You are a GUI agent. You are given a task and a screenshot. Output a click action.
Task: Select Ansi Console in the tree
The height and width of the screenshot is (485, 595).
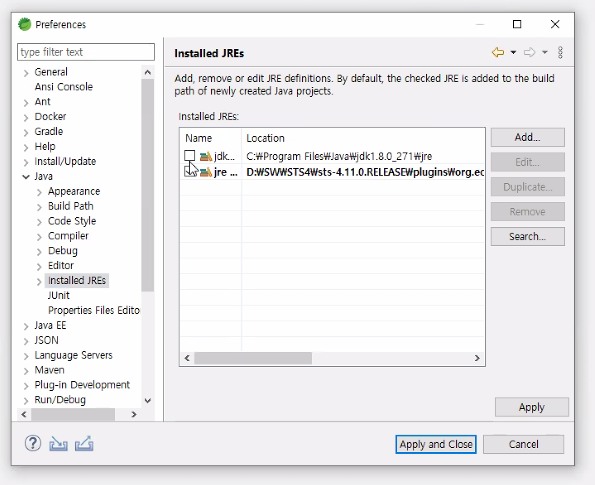(x=64, y=87)
